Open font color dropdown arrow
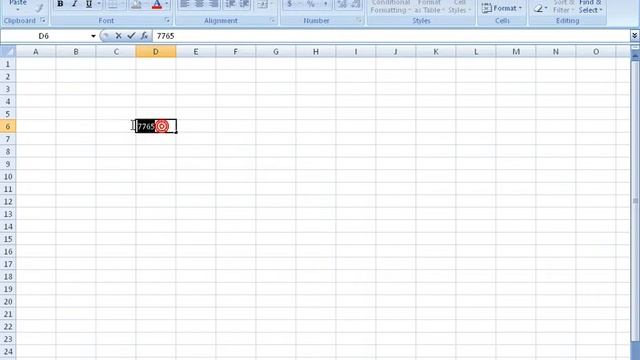Viewport: 640px width, 360px height. coord(167,4)
